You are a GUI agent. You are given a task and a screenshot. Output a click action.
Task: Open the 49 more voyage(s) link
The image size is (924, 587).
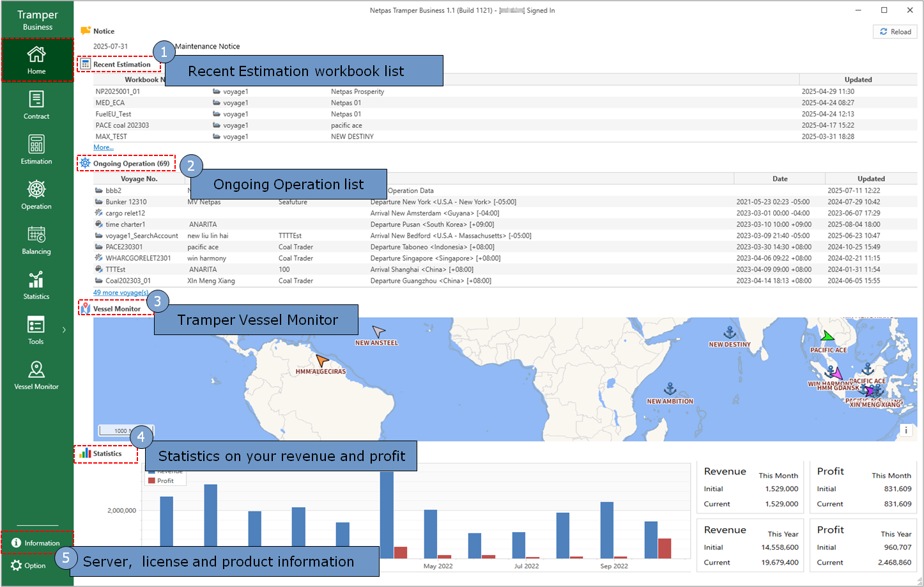[121, 293]
